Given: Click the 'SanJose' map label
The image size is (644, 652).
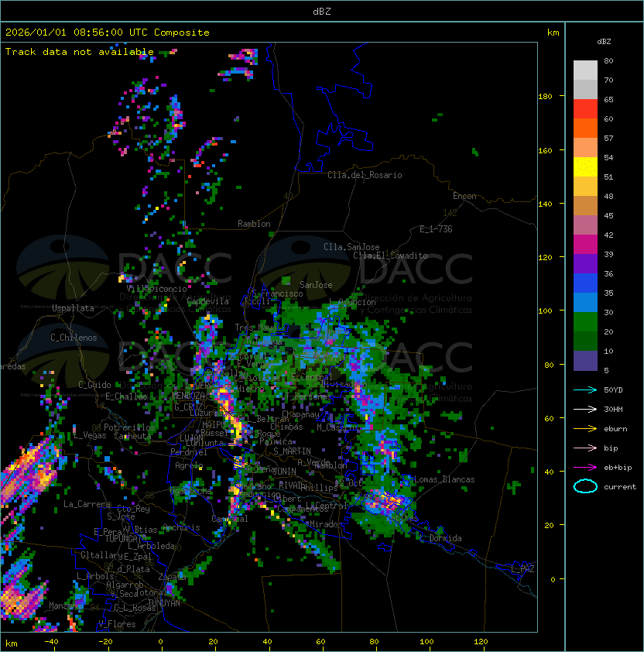Looking at the screenshot, I should coord(316,285).
